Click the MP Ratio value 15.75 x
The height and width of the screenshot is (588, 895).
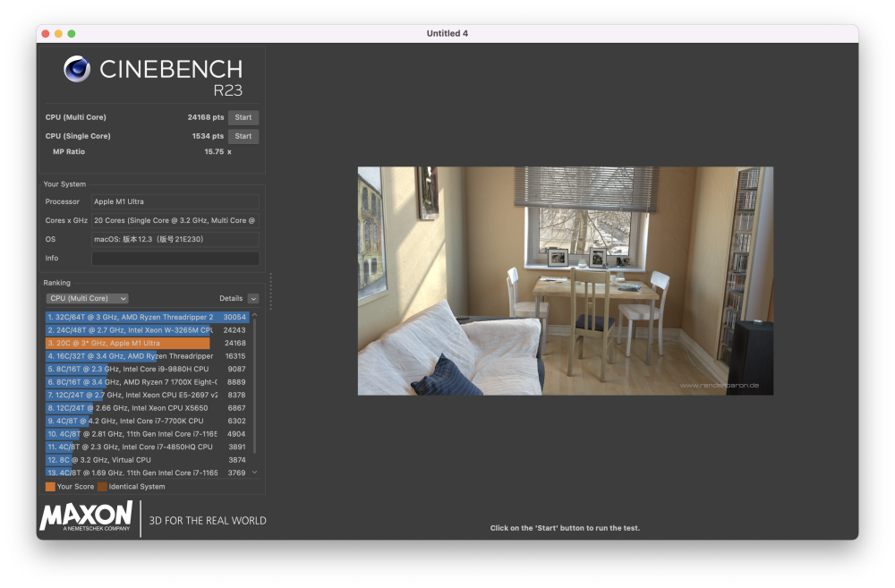tap(218, 152)
